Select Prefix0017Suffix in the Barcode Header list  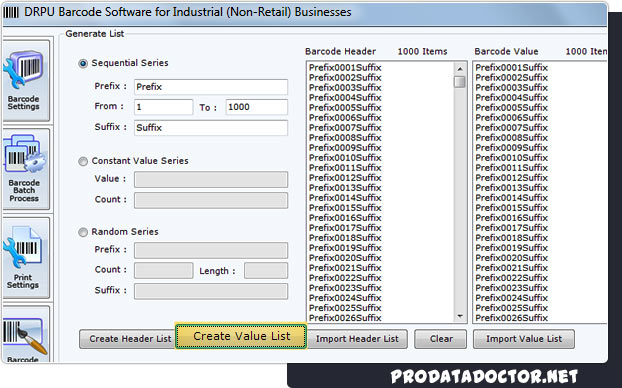[x=345, y=228]
